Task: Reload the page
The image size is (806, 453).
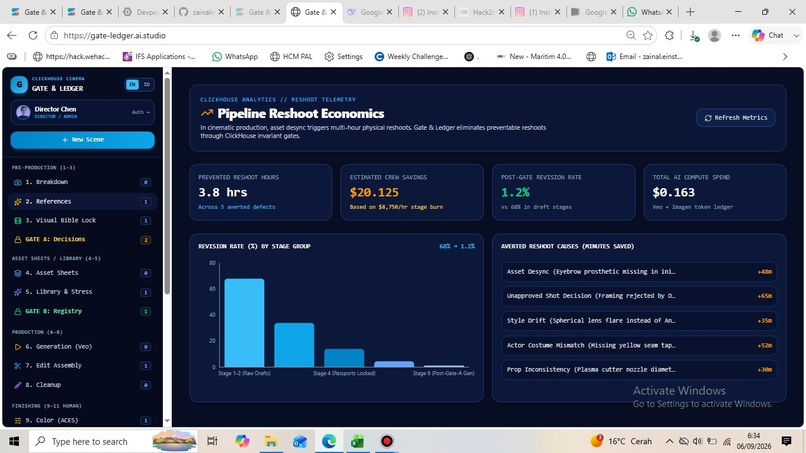Action: click(x=33, y=35)
